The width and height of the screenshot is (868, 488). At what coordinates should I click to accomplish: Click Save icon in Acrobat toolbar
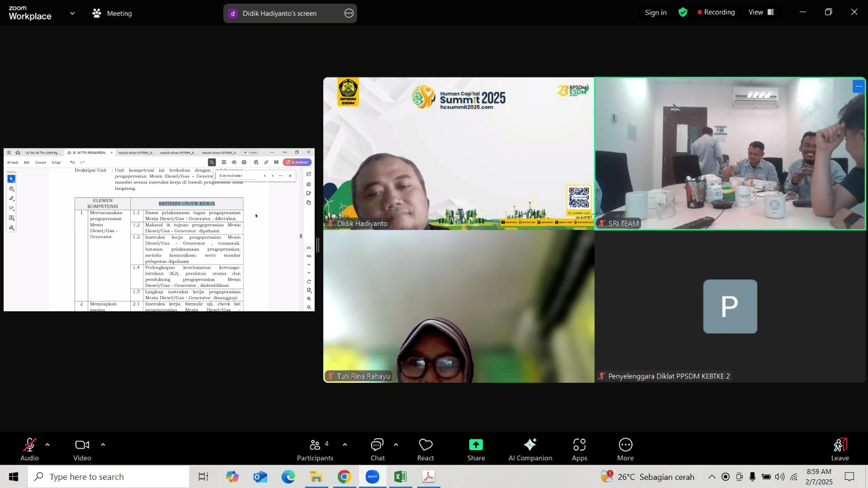pyautogui.click(x=224, y=162)
